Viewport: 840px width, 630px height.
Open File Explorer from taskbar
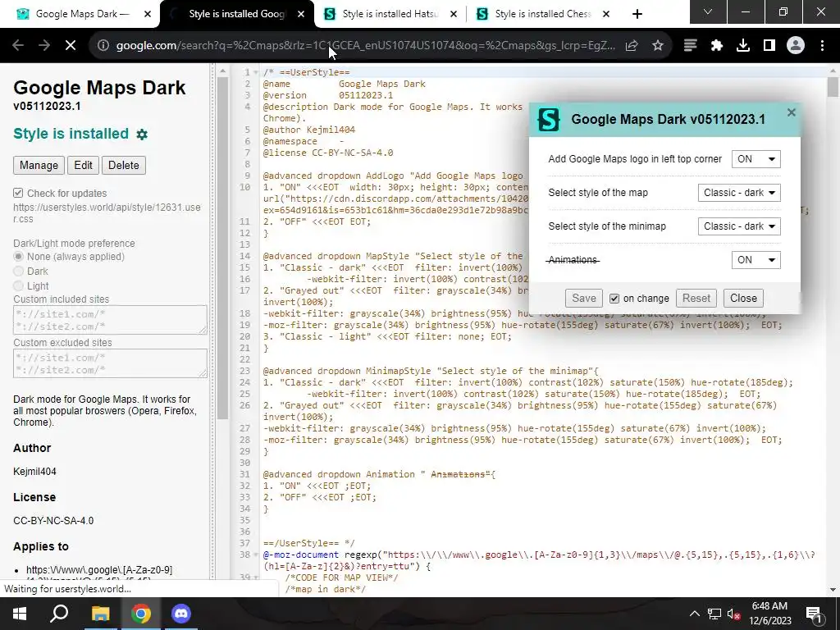(100, 614)
